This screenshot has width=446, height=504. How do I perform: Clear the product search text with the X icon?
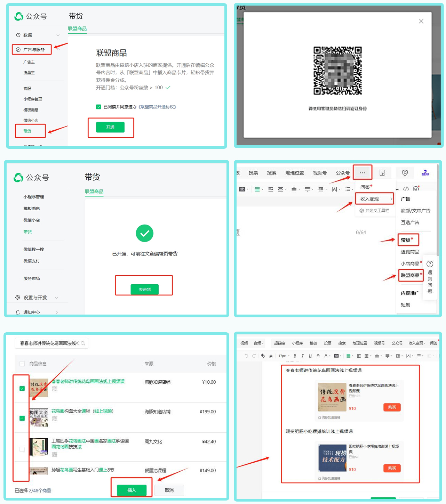point(77,343)
